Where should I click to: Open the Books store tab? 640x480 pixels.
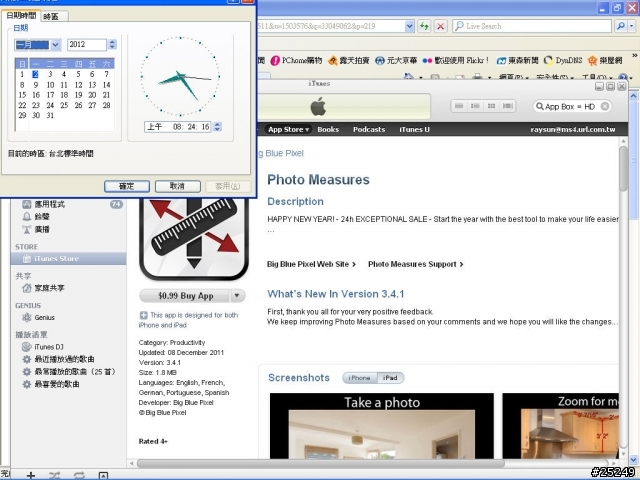pyautogui.click(x=328, y=129)
